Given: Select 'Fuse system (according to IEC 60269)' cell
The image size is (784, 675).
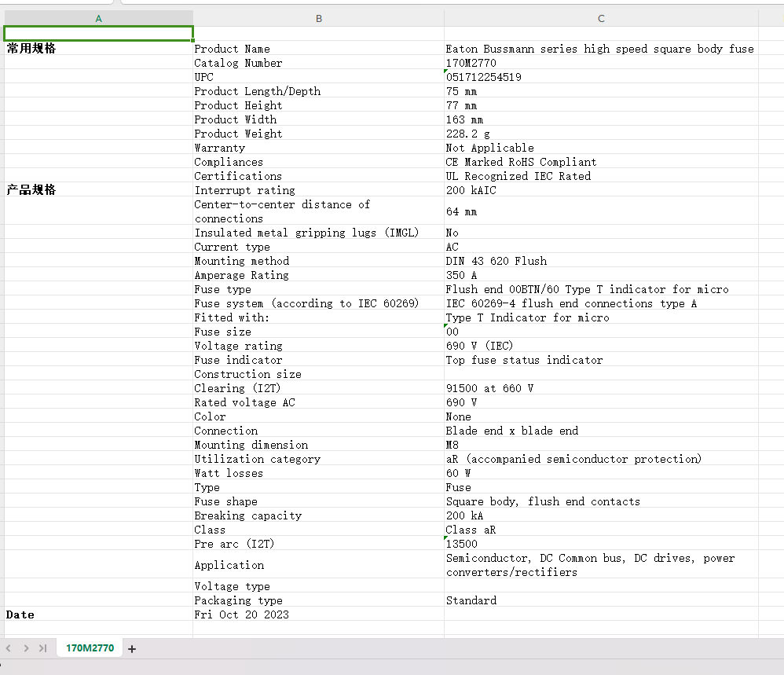Looking at the screenshot, I should coord(318,303).
